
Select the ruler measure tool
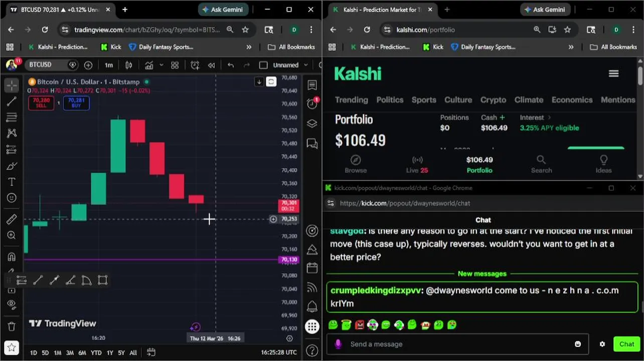pos(12,219)
